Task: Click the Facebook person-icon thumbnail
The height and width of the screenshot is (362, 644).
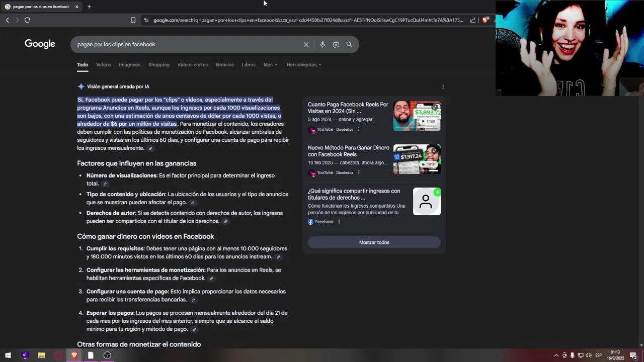Action: point(427,201)
